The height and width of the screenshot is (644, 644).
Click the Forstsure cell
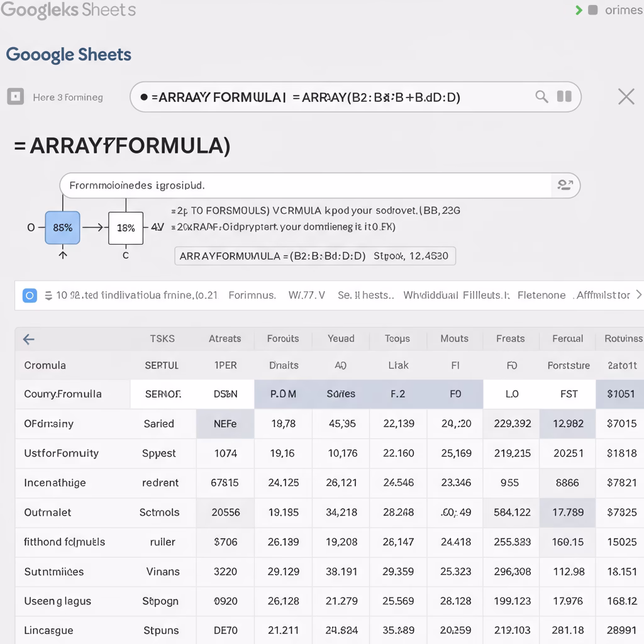(569, 365)
